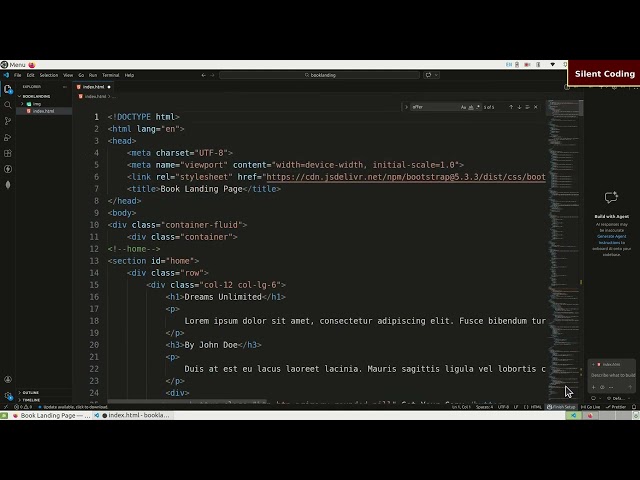640x480 pixels.
Task: Open the Edit menu
Action: tap(31, 75)
